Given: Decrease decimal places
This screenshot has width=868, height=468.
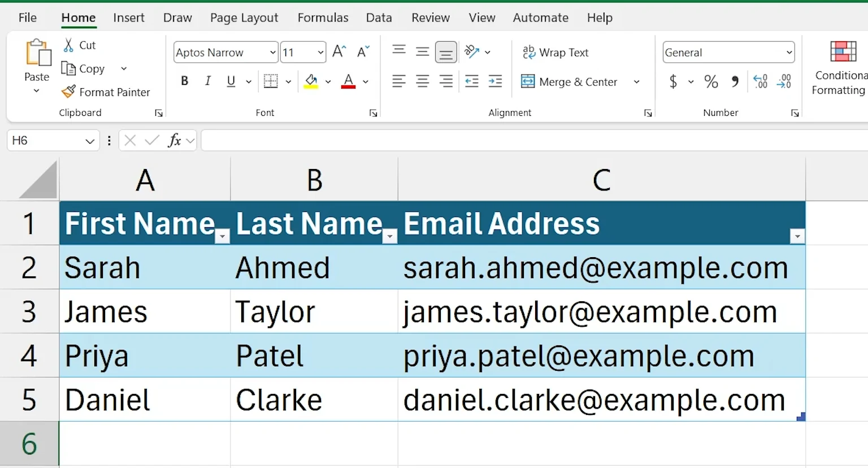Looking at the screenshot, I should (784, 82).
